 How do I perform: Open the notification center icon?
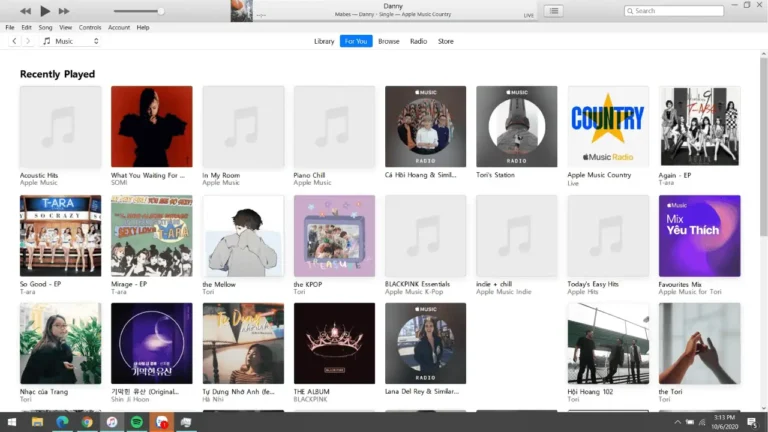coord(752,422)
